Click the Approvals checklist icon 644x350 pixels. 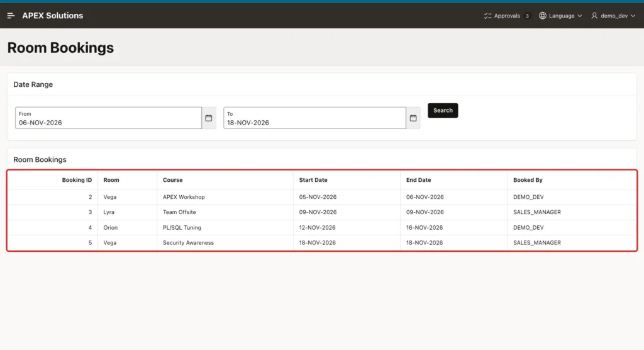tap(487, 16)
